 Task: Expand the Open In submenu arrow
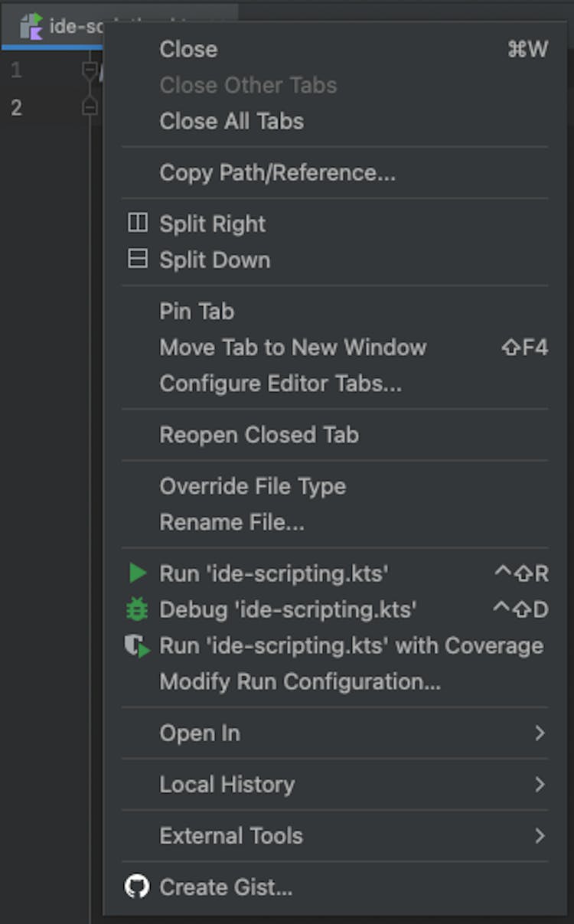tap(540, 733)
